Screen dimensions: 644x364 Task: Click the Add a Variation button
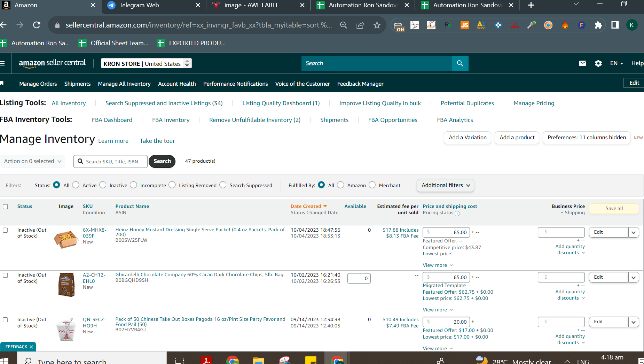click(468, 138)
